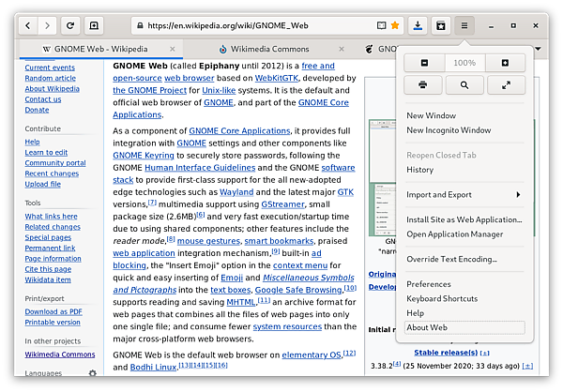
Task: Follow the WebKitGTK article link
Action: (277, 78)
